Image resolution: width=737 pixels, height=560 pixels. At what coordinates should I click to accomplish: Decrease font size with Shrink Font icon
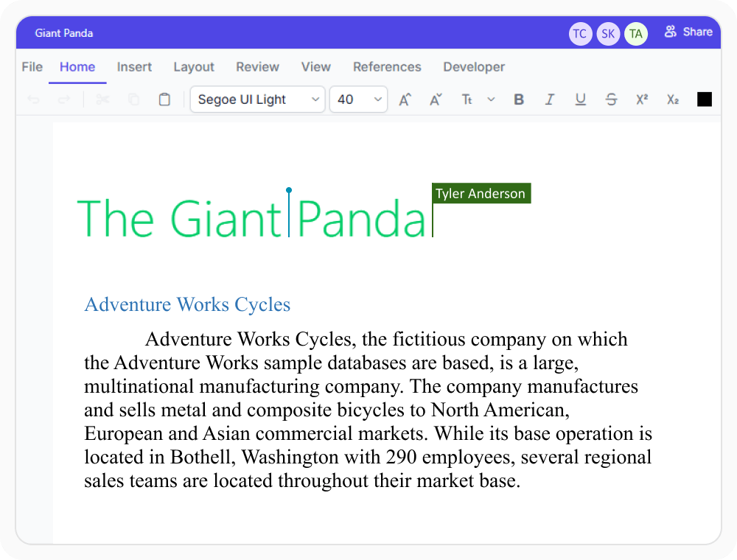pyautogui.click(x=436, y=99)
